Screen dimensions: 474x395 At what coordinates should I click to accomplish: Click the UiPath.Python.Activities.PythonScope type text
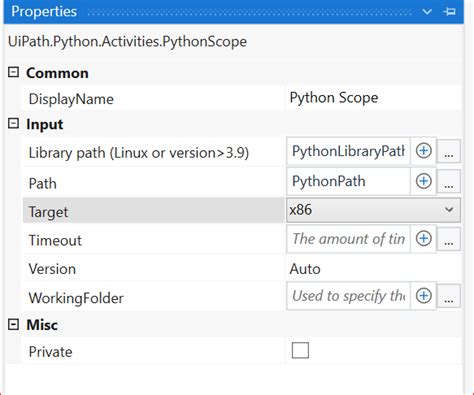pyautogui.click(x=127, y=42)
